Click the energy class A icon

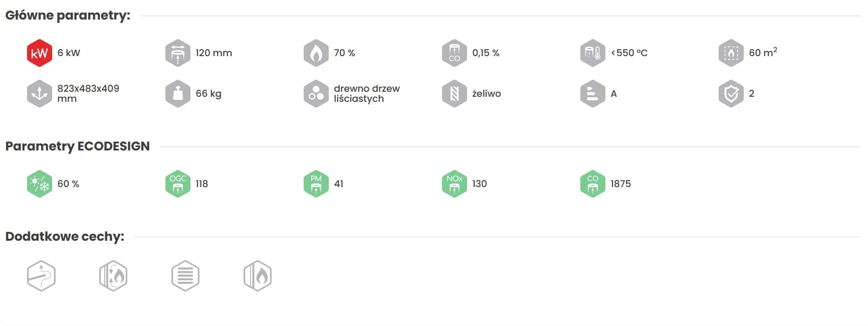click(593, 93)
